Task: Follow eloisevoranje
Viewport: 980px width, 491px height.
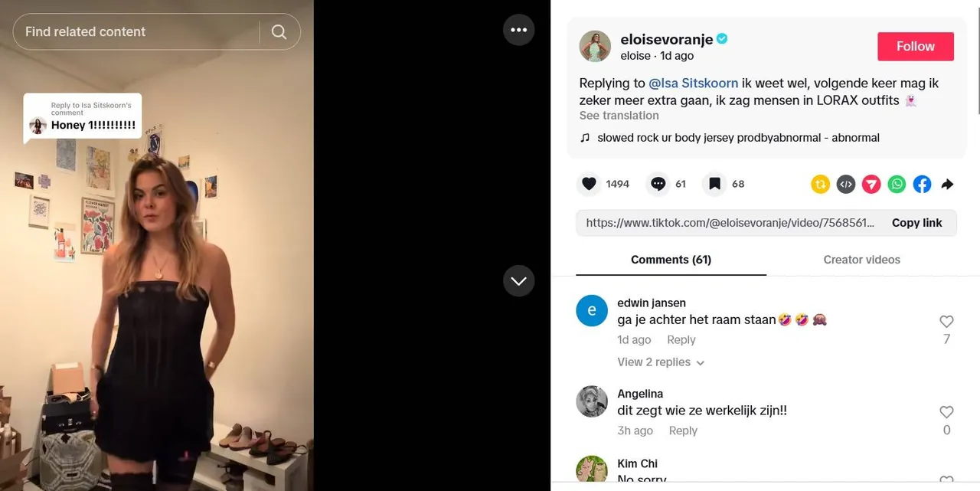Action: click(x=916, y=47)
